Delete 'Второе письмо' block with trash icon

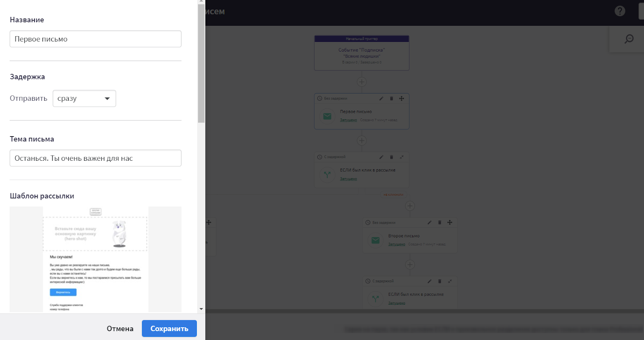[x=440, y=222]
